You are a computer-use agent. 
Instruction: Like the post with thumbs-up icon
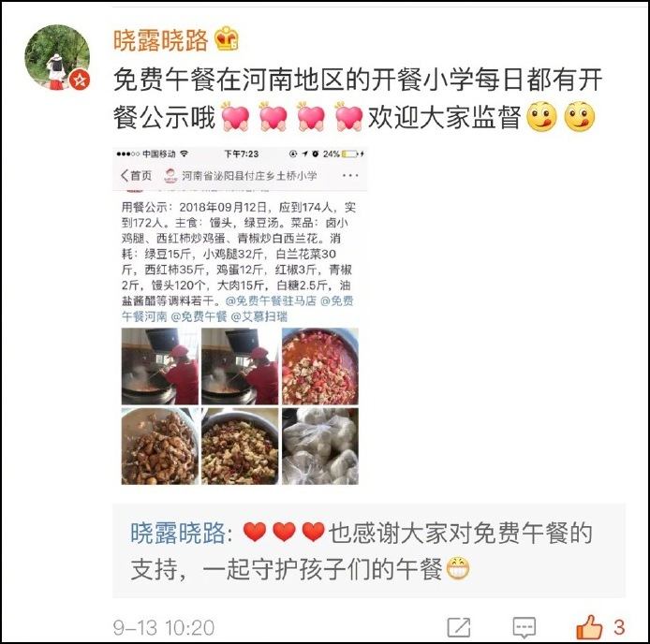(x=589, y=626)
